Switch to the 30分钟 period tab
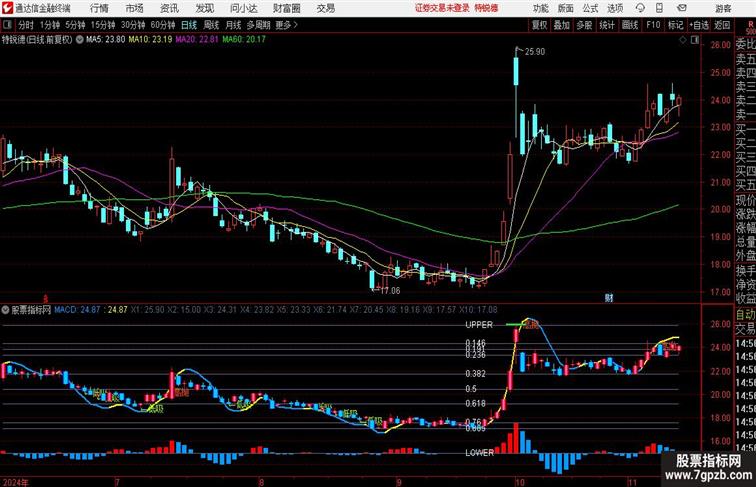 click(133, 25)
